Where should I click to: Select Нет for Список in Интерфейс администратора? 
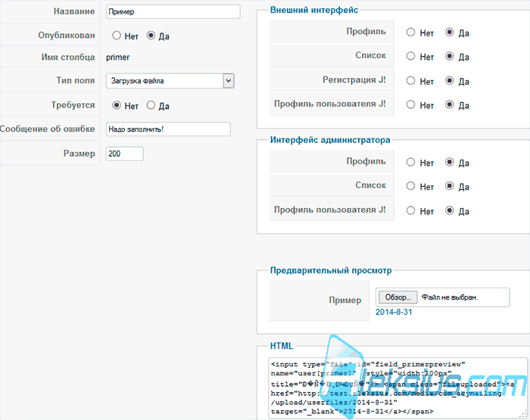pyautogui.click(x=410, y=186)
